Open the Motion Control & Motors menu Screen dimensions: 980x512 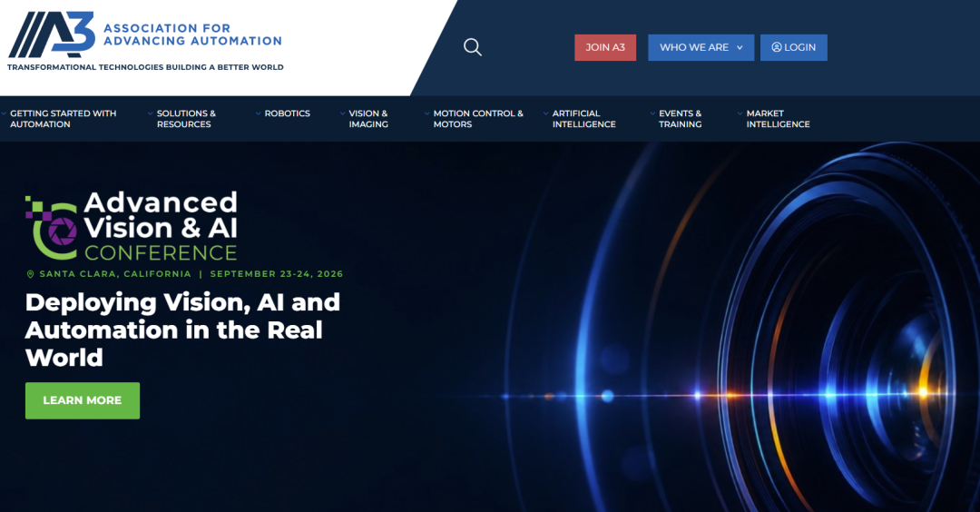click(478, 119)
